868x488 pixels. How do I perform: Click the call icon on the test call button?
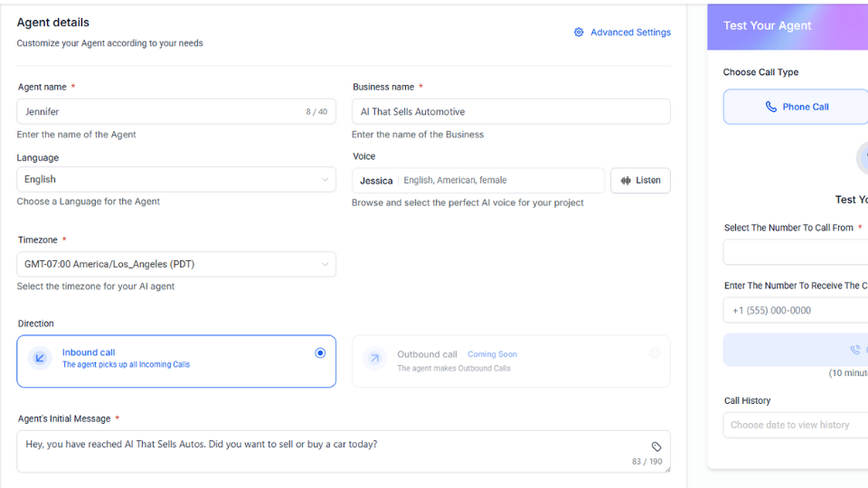[855, 350]
